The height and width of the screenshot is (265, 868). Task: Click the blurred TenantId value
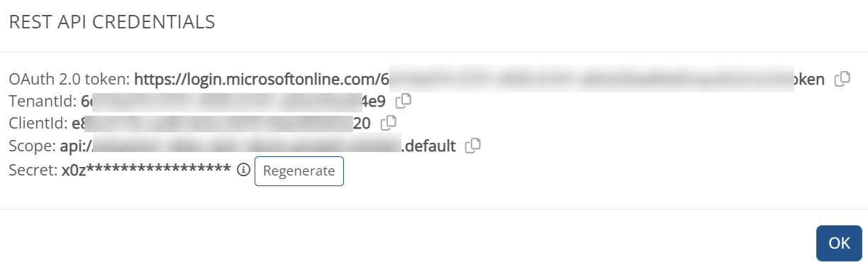pos(233,102)
